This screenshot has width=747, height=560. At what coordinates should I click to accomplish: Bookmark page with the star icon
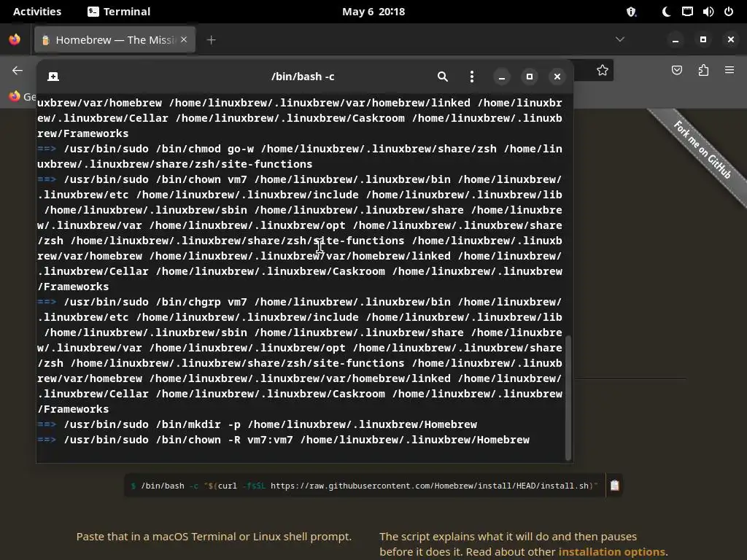click(602, 71)
